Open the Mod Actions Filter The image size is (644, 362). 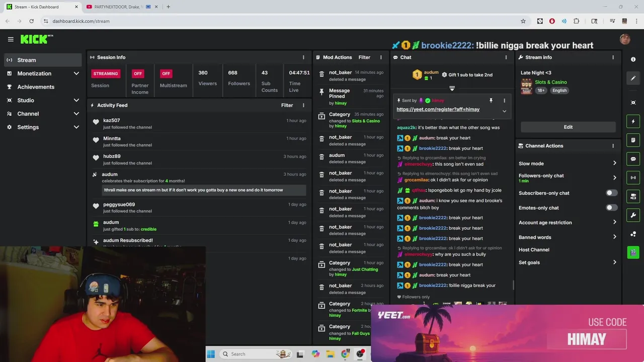pos(364,57)
